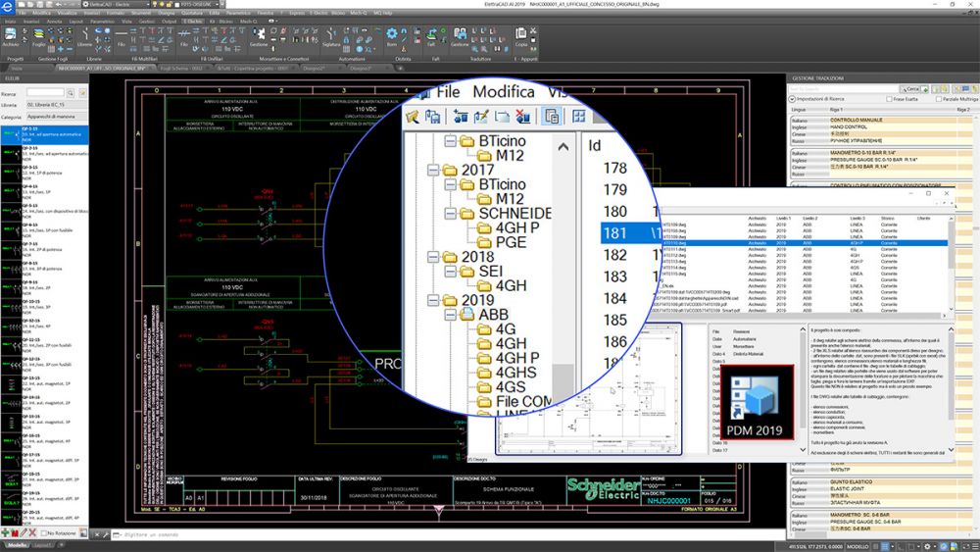This screenshot has height=552, width=980.
Task: Switch to the Kit - Blocco ribbon tab
Action: click(x=221, y=22)
